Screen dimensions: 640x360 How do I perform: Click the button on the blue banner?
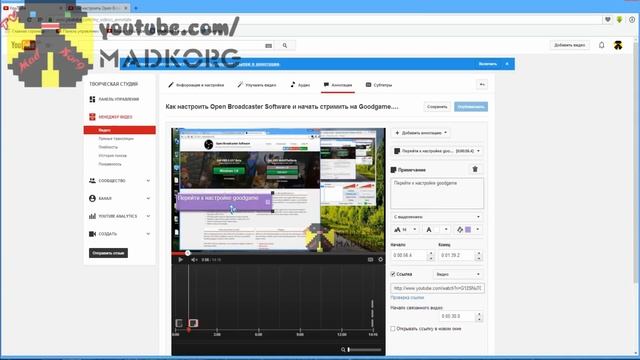coord(488,64)
